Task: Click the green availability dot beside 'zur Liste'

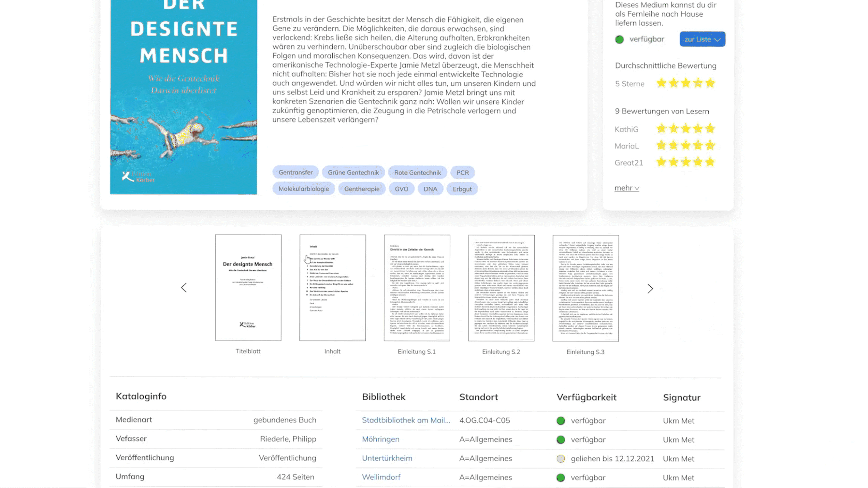Action: pos(619,40)
